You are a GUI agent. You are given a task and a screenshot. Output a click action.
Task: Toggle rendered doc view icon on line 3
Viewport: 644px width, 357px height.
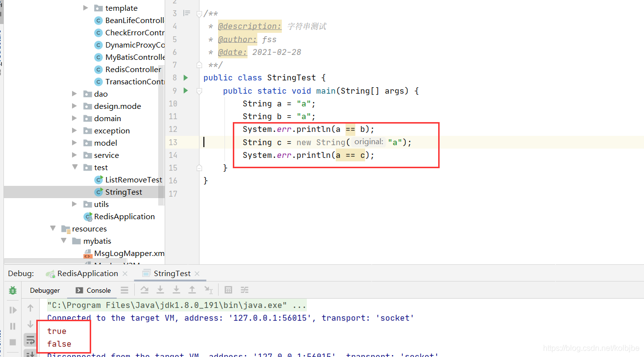[186, 13]
